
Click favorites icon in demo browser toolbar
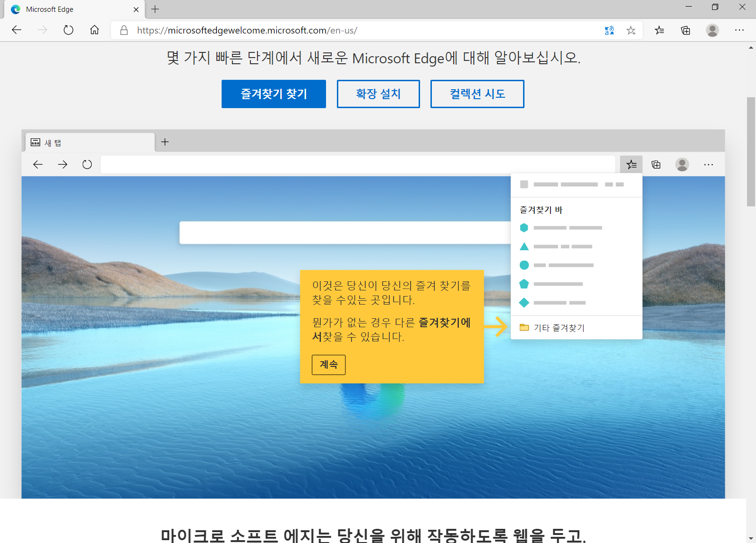(x=631, y=164)
